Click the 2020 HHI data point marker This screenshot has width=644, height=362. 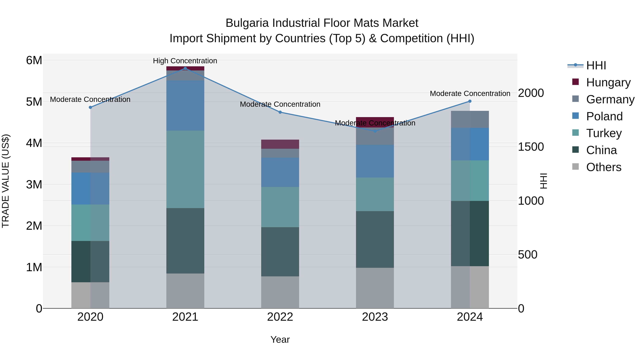(91, 107)
